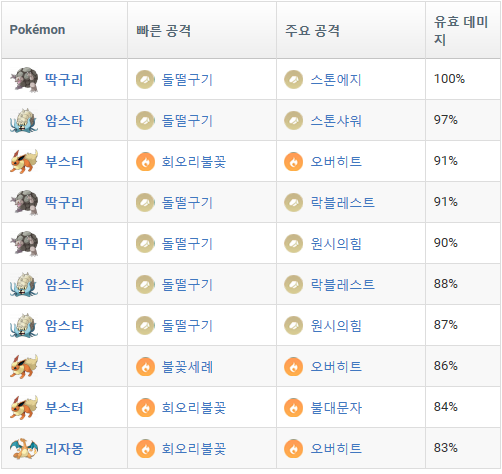Click the first 딱구리 sprite image
This screenshot has height=474, width=502.
[24, 79]
